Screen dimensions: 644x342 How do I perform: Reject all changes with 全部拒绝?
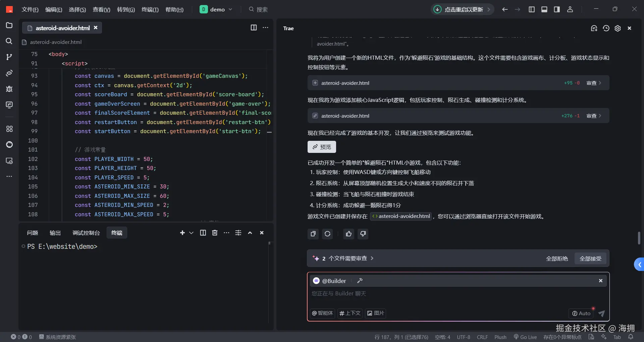[557, 259]
